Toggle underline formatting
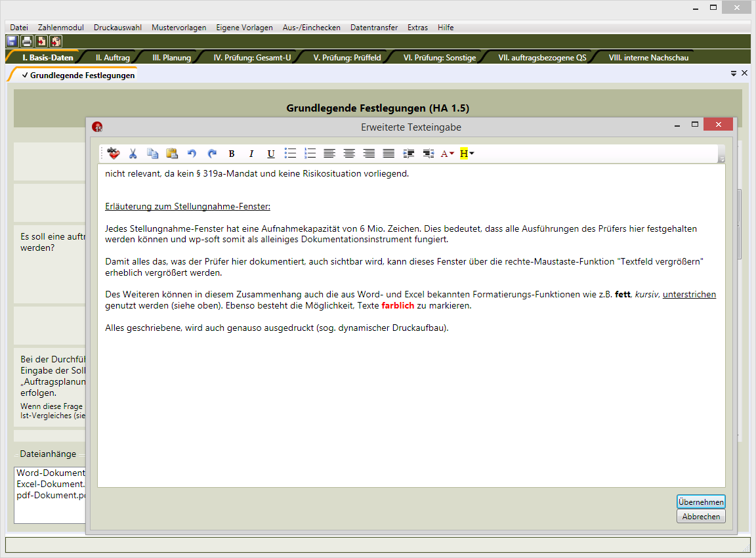The image size is (756, 558). tap(271, 154)
